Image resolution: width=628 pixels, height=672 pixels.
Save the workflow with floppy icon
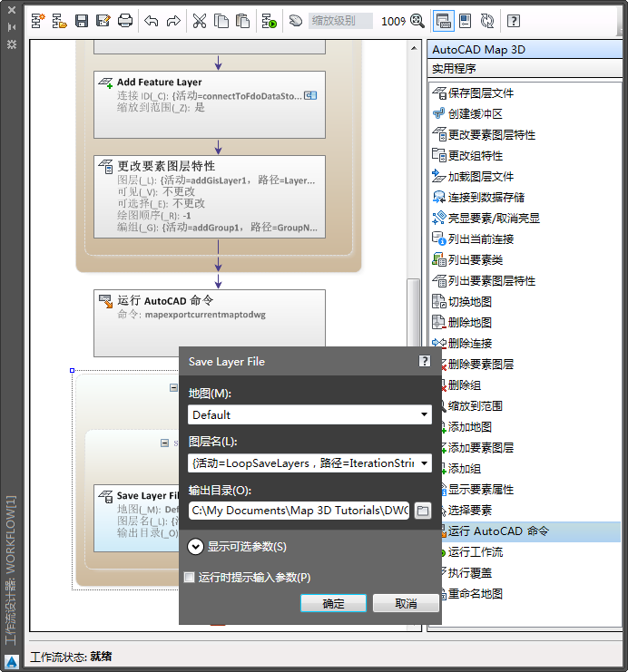(82, 21)
